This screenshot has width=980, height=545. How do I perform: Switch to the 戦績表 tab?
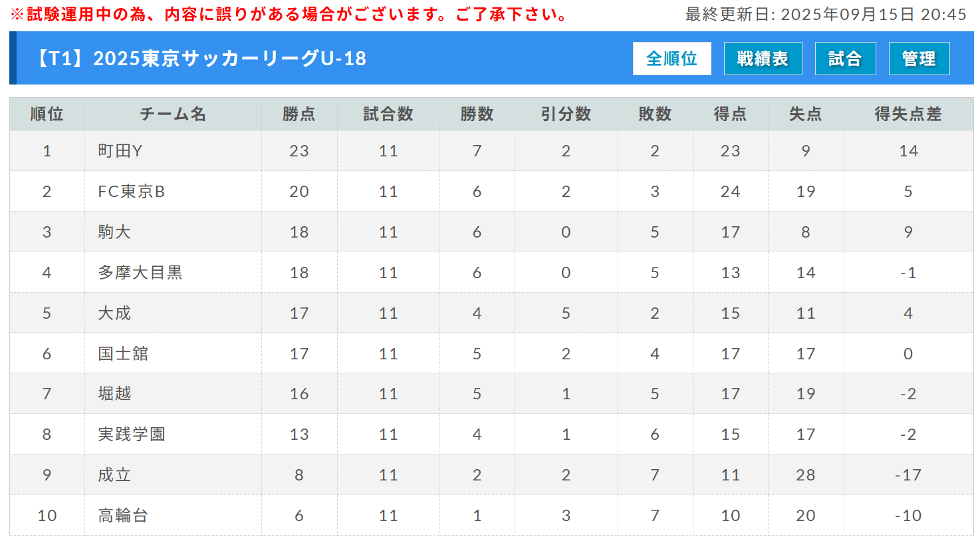(x=763, y=59)
